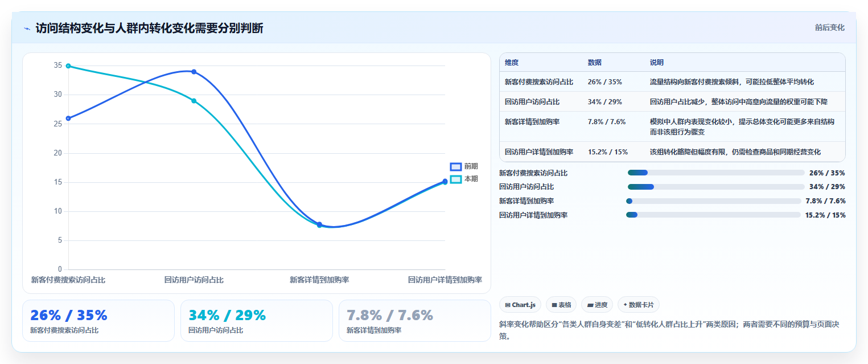
Task: Toggle the 前期 series via chart legend
Action: [x=464, y=166]
